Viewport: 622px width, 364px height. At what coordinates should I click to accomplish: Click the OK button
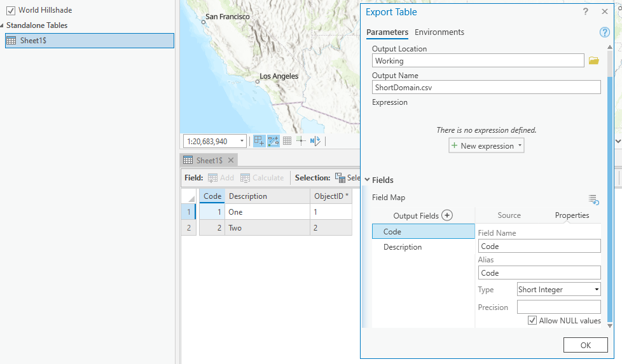(x=586, y=345)
